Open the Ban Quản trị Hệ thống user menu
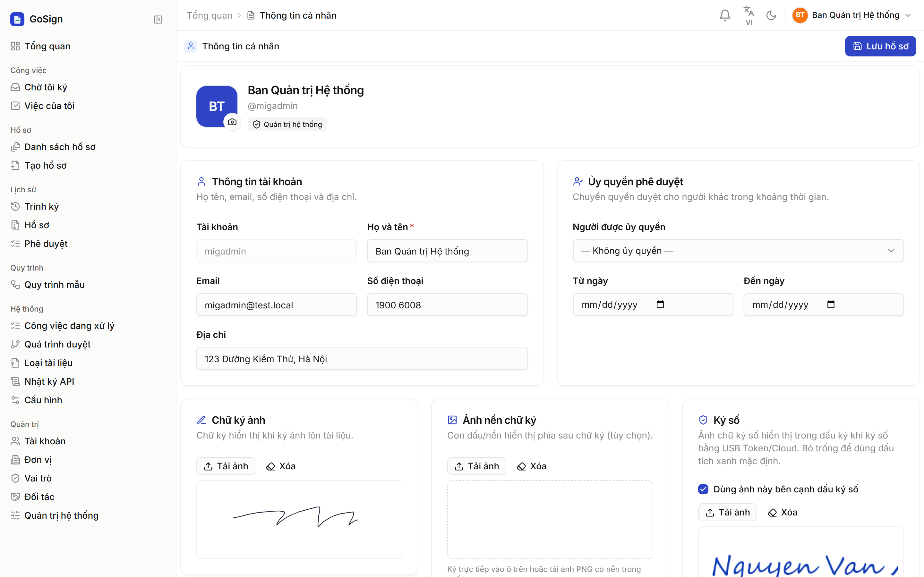Image resolution: width=924 pixels, height=577 pixels. point(852,15)
